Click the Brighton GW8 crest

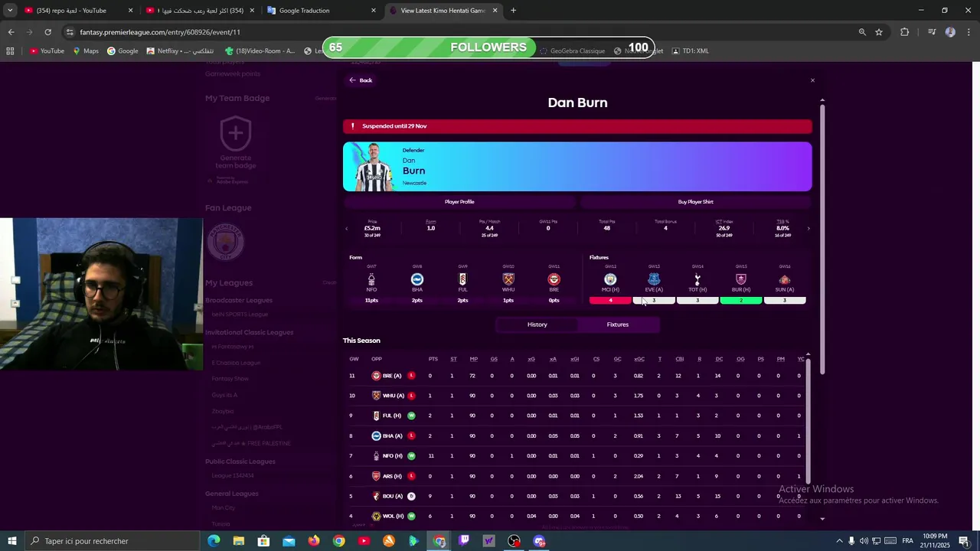[x=417, y=279]
